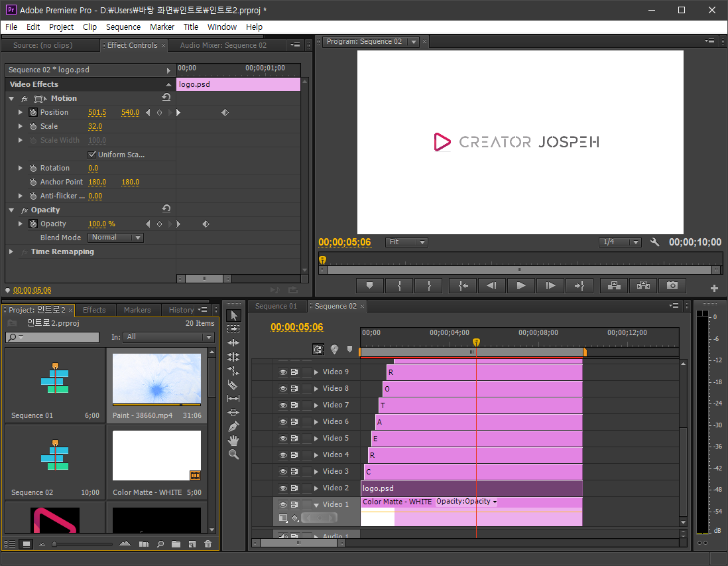Hide the Video 9 track output
728x566 pixels.
pyautogui.click(x=282, y=372)
